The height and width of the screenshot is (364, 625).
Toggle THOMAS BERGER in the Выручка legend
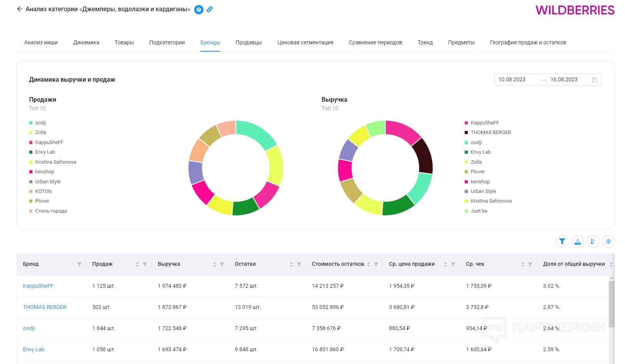pos(491,133)
